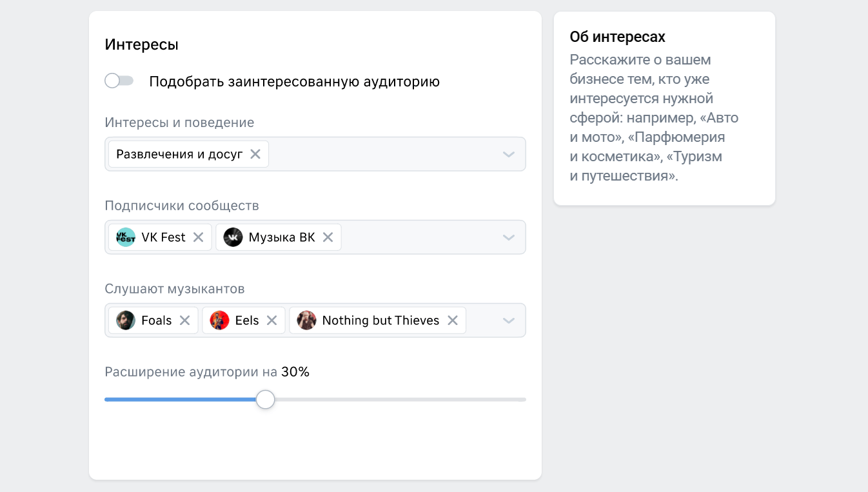The width and height of the screenshot is (868, 492).
Task: Click the Foals chip label
Action: [x=157, y=320]
